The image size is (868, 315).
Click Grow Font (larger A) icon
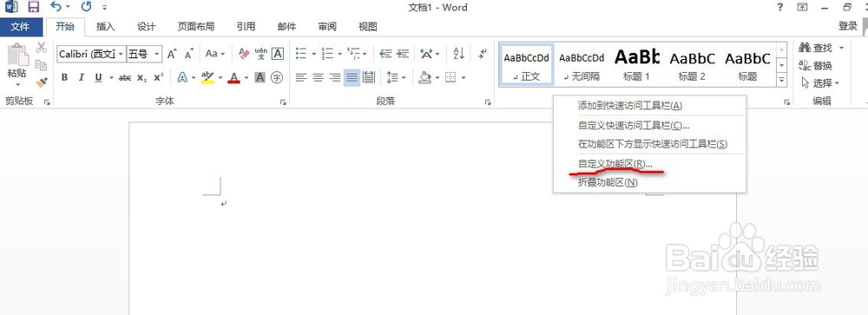pyautogui.click(x=172, y=54)
